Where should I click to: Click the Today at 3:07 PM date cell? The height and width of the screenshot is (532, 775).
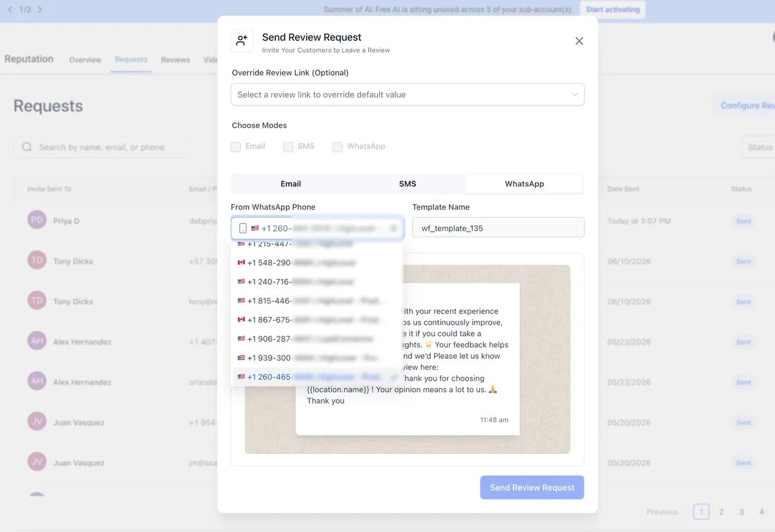[x=639, y=221]
